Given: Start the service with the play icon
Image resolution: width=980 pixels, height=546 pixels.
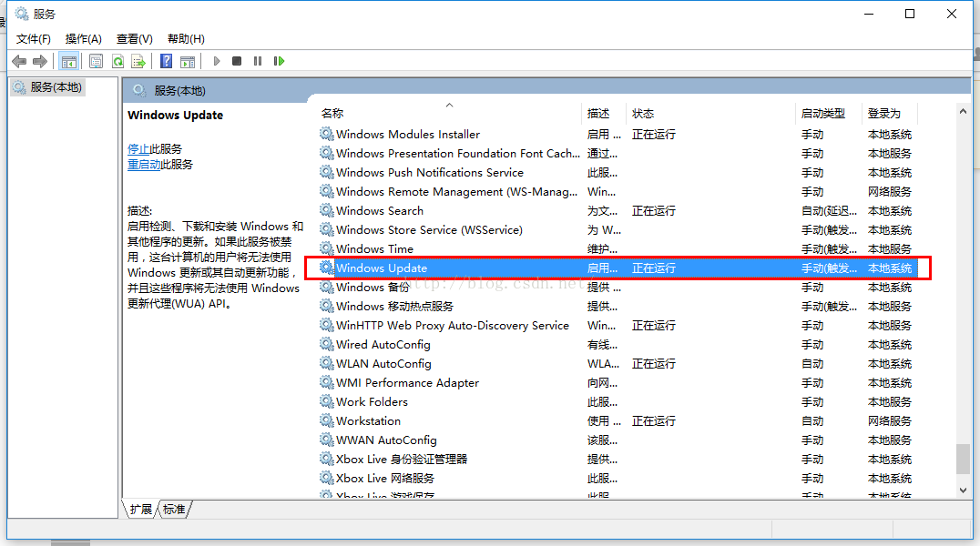Looking at the screenshot, I should (x=217, y=61).
